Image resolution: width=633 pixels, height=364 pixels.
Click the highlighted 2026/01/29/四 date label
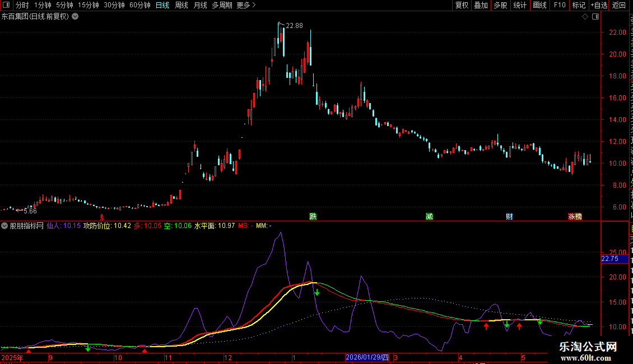click(367, 357)
